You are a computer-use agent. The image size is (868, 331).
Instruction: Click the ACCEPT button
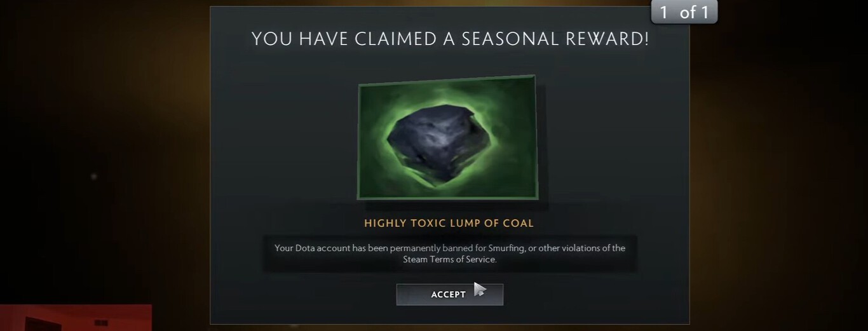pos(450,294)
